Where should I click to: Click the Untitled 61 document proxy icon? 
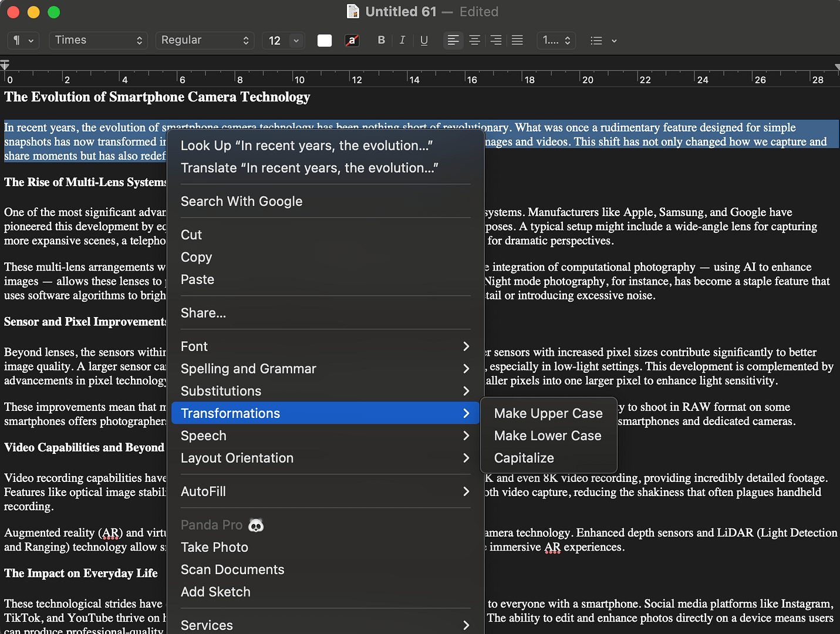(x=353, y=11)
